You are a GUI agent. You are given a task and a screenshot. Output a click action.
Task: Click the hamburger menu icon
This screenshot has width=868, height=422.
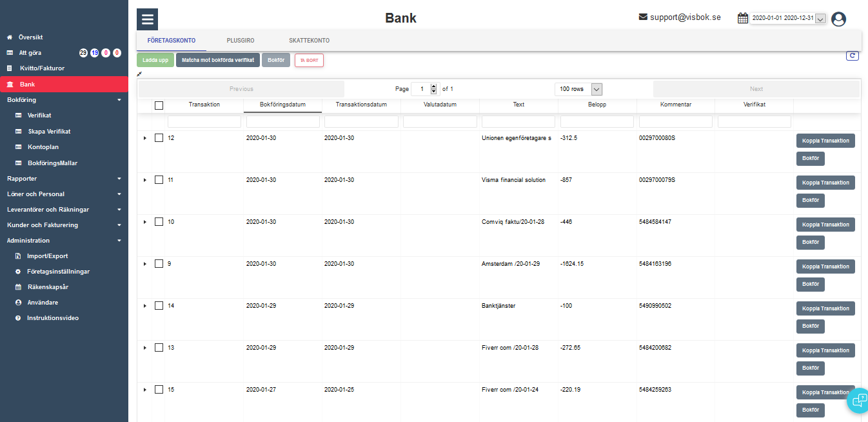tap(147, 19)
